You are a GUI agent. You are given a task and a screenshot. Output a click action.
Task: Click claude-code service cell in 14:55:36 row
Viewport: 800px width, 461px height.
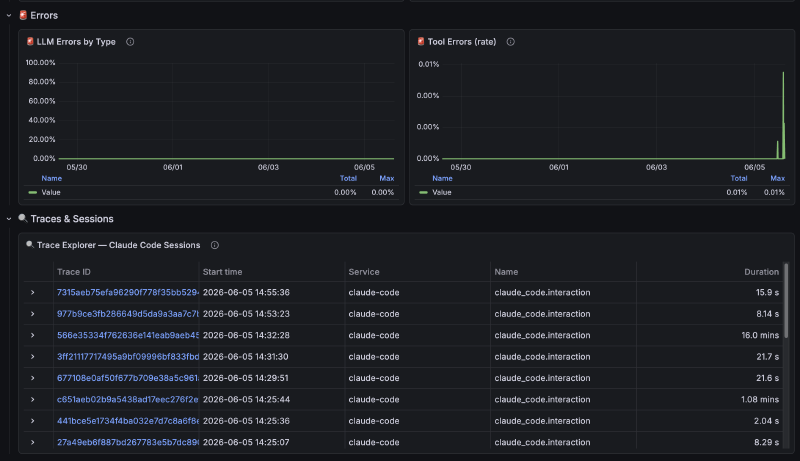pyautogui.click(x=374, y=293)
